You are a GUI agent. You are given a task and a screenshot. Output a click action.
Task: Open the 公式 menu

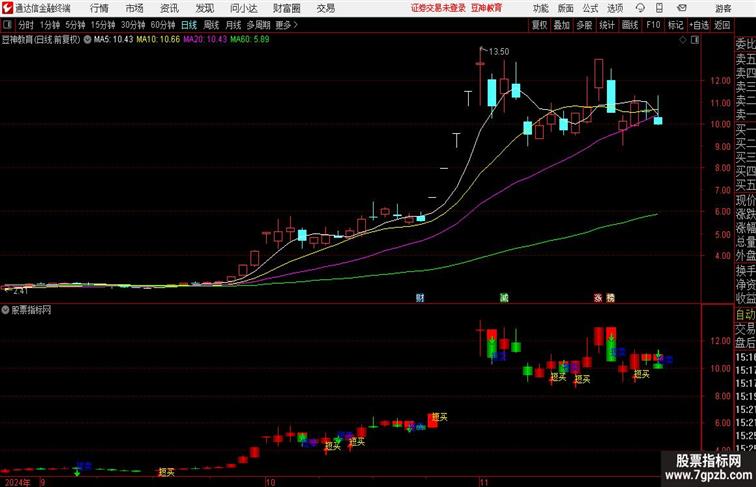[x=590, y=8]
